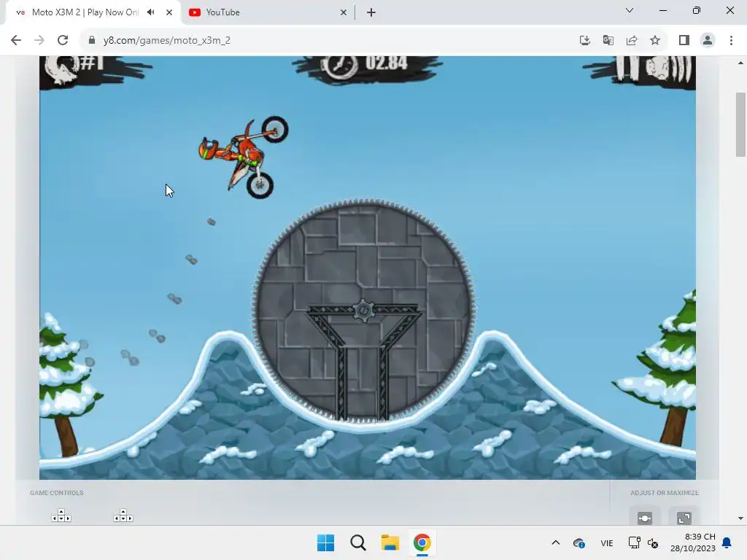747x560 pixels.
Task: Click Chrome icon in the taskbar
Action: (422, 542)
